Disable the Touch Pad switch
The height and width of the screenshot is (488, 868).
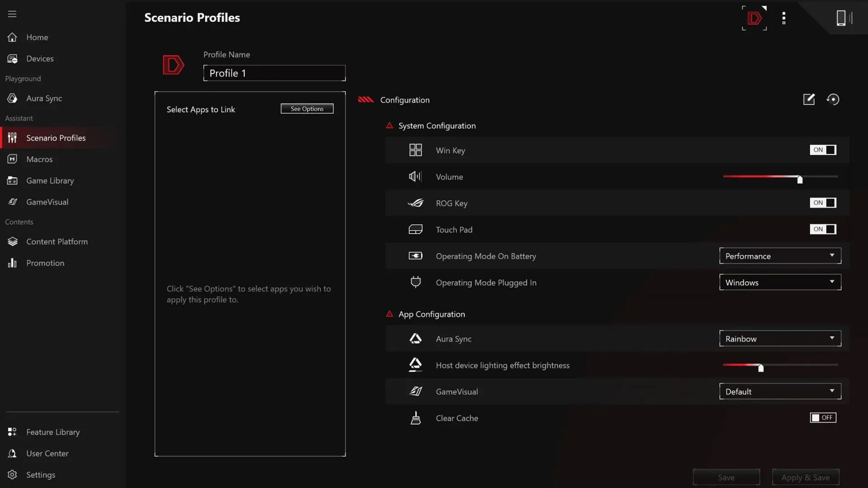(x=823, y=229)
